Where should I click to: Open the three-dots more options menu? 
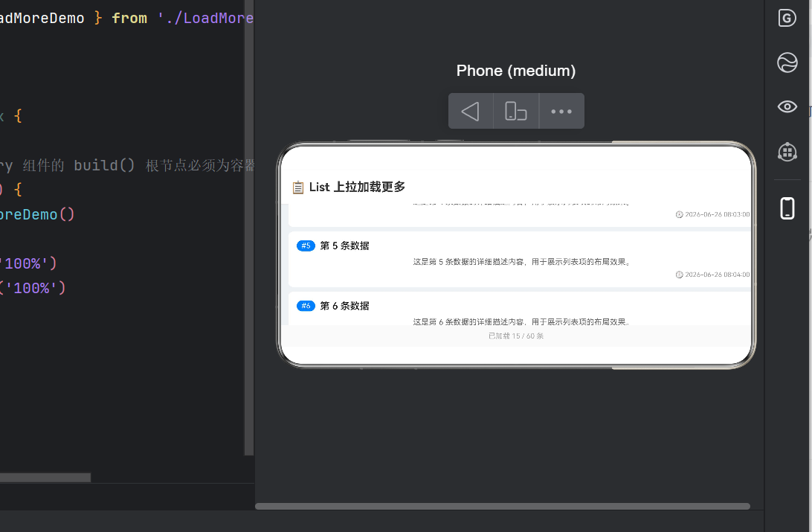pos(561,112)
